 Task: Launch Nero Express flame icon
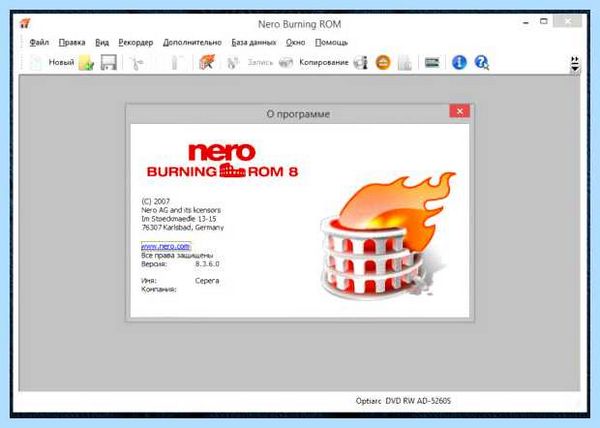click(x=207, y=62)
